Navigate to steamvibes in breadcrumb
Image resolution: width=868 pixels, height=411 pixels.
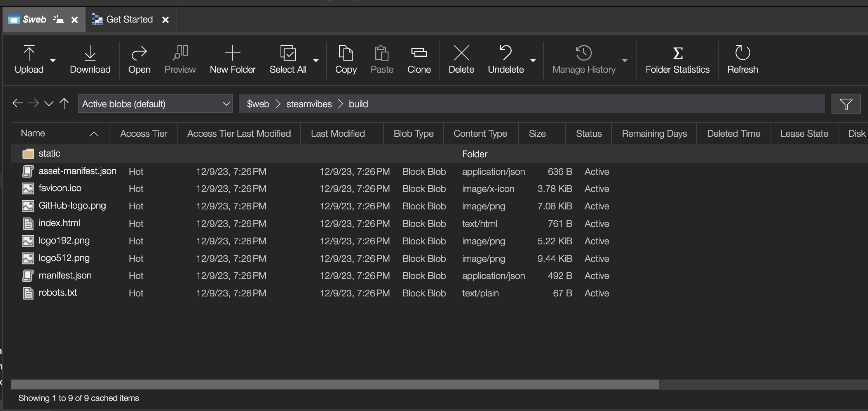pyautogui.click(x=309, y=104)
